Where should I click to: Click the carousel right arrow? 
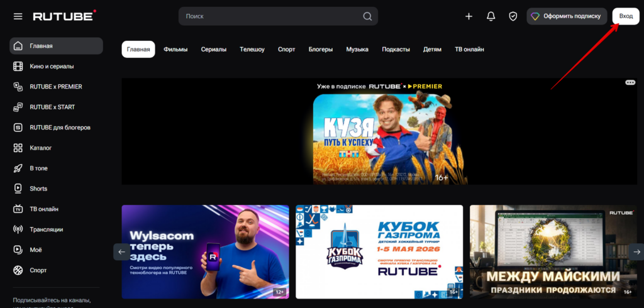tap(636, 251)
